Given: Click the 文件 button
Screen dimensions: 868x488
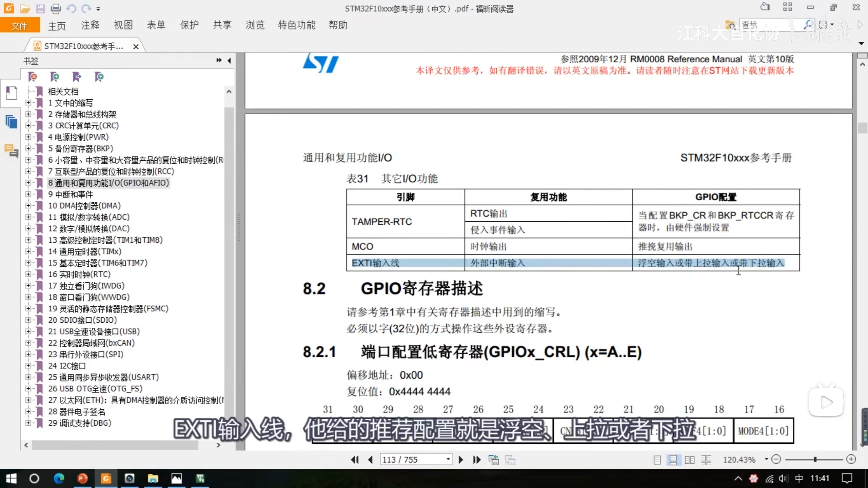Looking at the screenshot, I should [19, 26].
